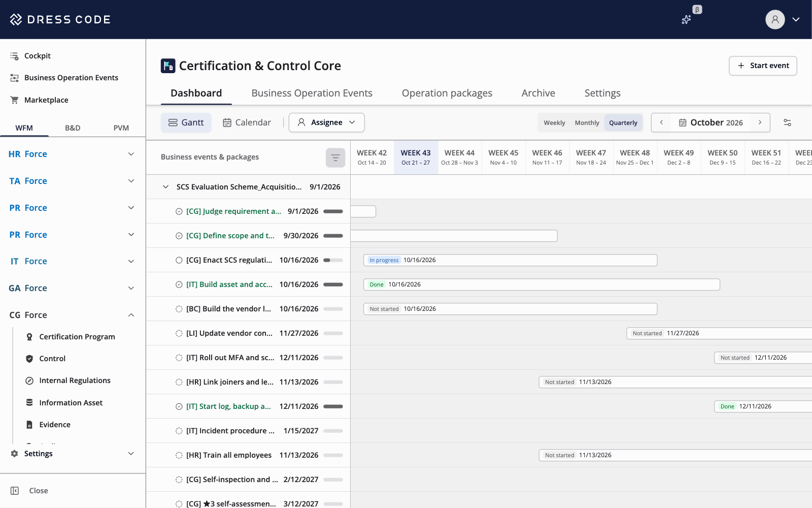
Task: Switch to Business Operation Events tab
Action: click(312, 93)
